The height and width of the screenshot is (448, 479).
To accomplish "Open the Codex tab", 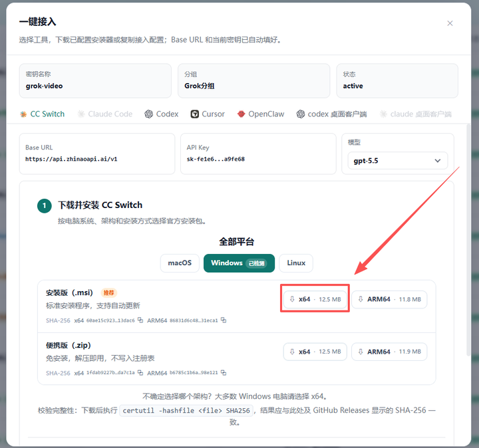I will click(x=162, y=114).
